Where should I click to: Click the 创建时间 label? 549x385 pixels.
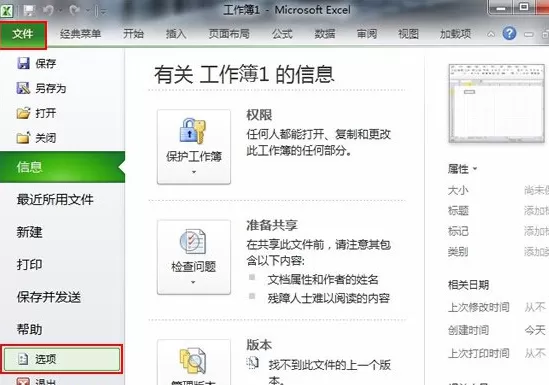coord(468,330)
